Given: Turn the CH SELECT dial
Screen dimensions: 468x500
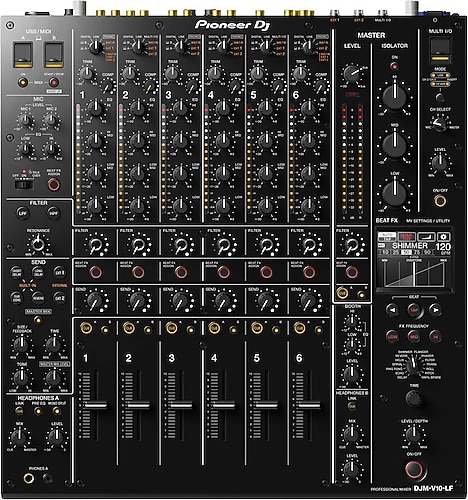Looking at the screenshot, I should pos(440,124).
